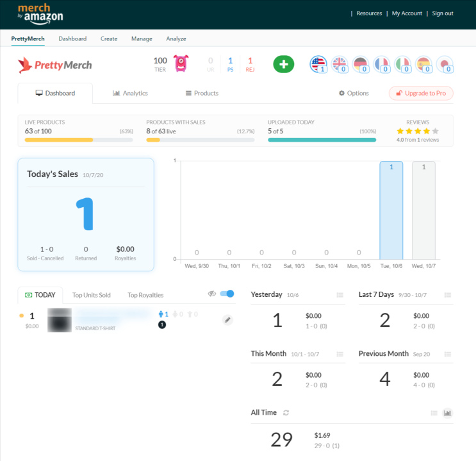Open the Analyze navigation item
The height and width of the screenshot is (461, 476).
tap(176, 38)
